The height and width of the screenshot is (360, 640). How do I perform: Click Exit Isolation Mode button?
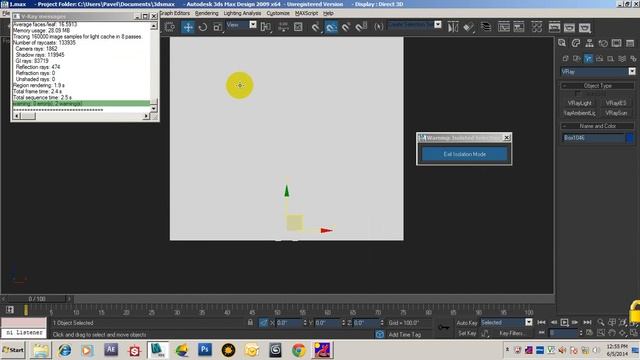click(464, 154)
